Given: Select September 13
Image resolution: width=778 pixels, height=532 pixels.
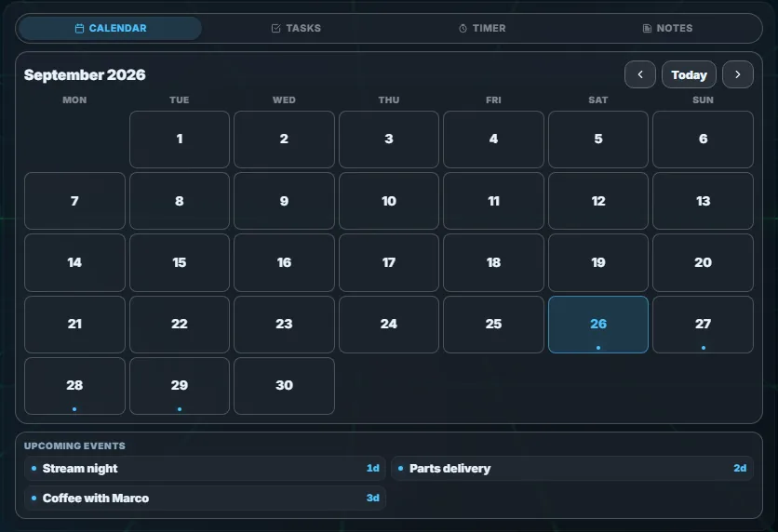Looking at the screenshot, I should point(703,201).
